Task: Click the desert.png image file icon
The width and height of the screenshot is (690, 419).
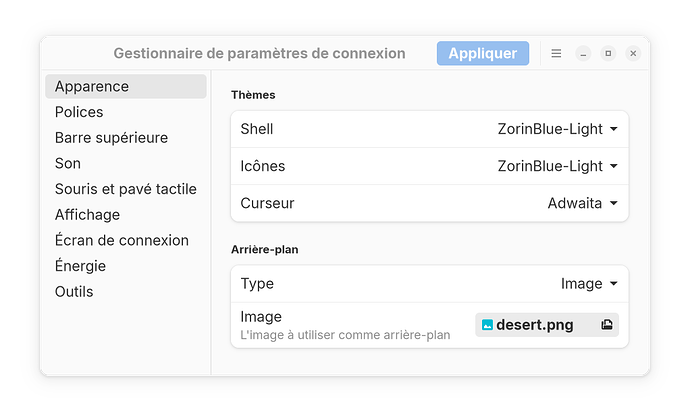Action: pyautogui.click(x=487, y=325)
